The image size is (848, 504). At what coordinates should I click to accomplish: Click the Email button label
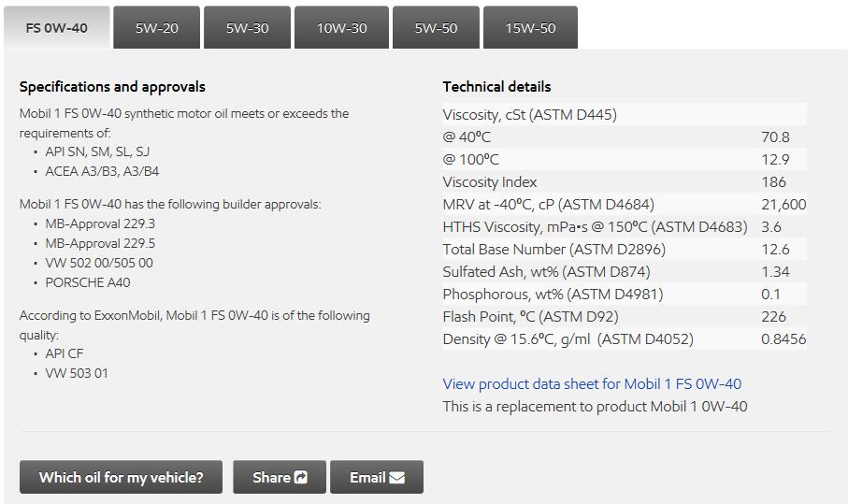pos(367,477)
